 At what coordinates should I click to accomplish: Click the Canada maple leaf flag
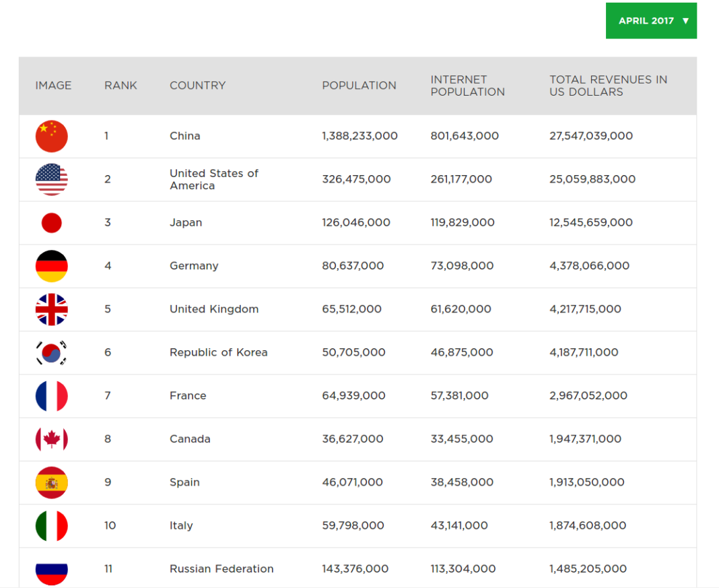[x=51, y=439]
